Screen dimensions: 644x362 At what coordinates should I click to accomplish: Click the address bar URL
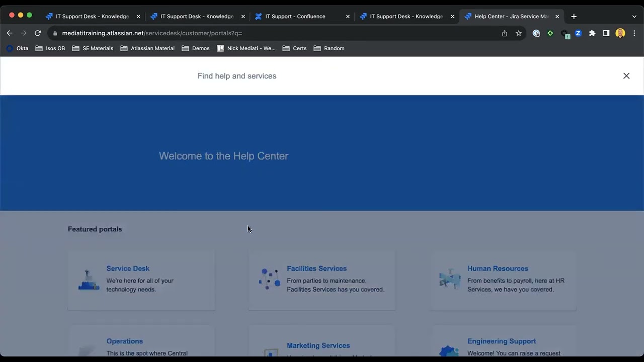pyautogui.click(x=152, y=33)
